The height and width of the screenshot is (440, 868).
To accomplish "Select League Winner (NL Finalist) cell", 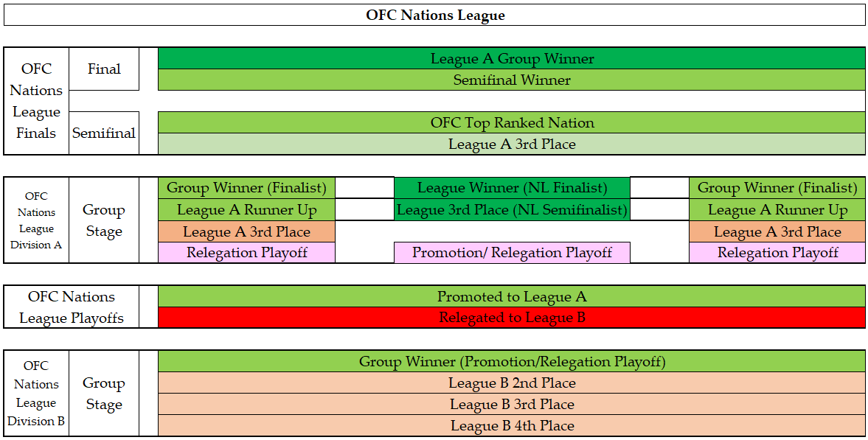I will click(x=512, y=188).
